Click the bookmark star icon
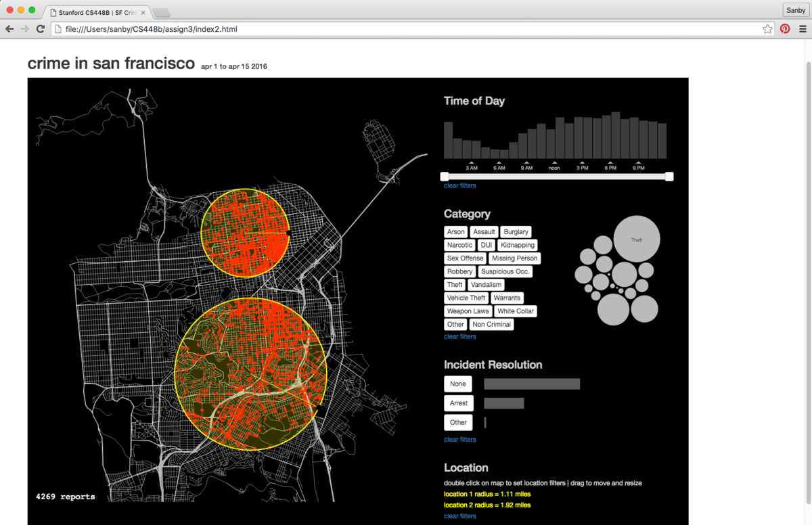 click(x=767, y=29)
